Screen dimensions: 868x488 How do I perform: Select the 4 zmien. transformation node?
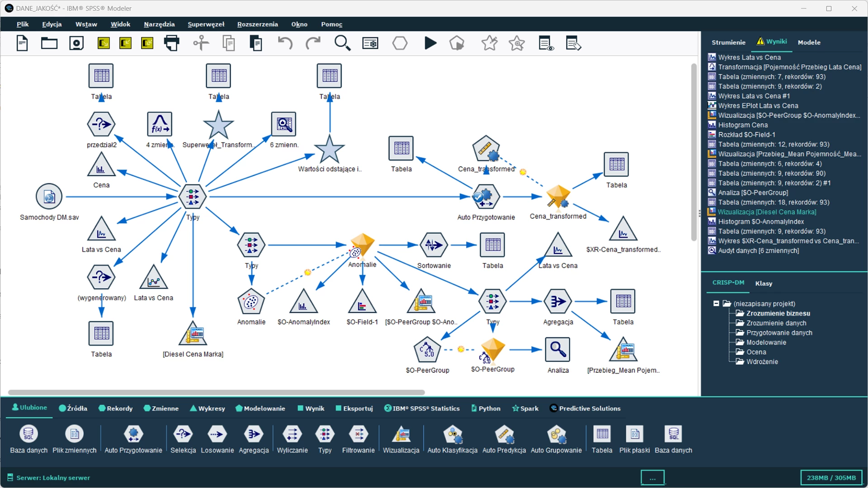coord(160,124)
